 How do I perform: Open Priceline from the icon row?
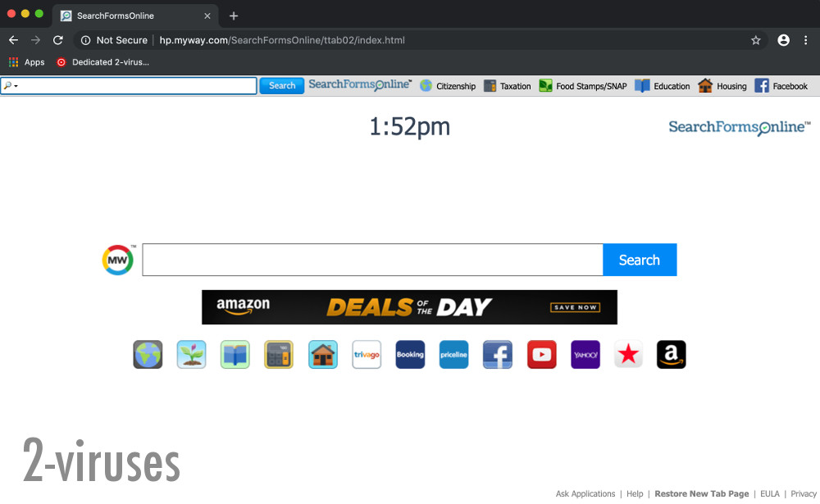coord(453,354)
